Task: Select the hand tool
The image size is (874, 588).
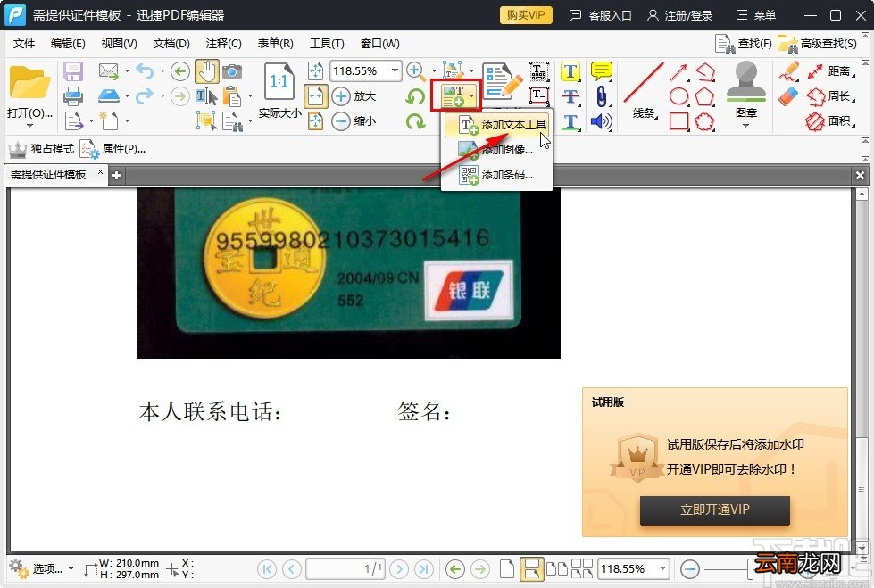Action: pos(207,71)
